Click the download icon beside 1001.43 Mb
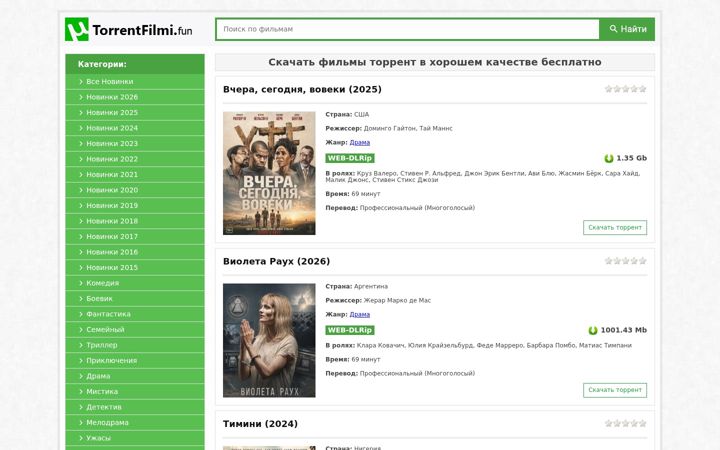Screen dimensions: 720x450 coord(593,330)
